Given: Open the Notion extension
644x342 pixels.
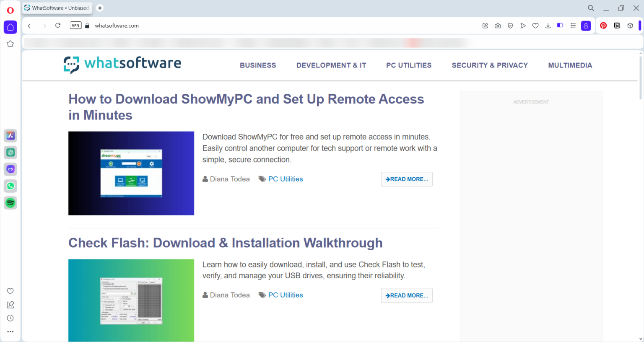Looking at the screenshot, I should pyautogui.click(x=617, y=26).
